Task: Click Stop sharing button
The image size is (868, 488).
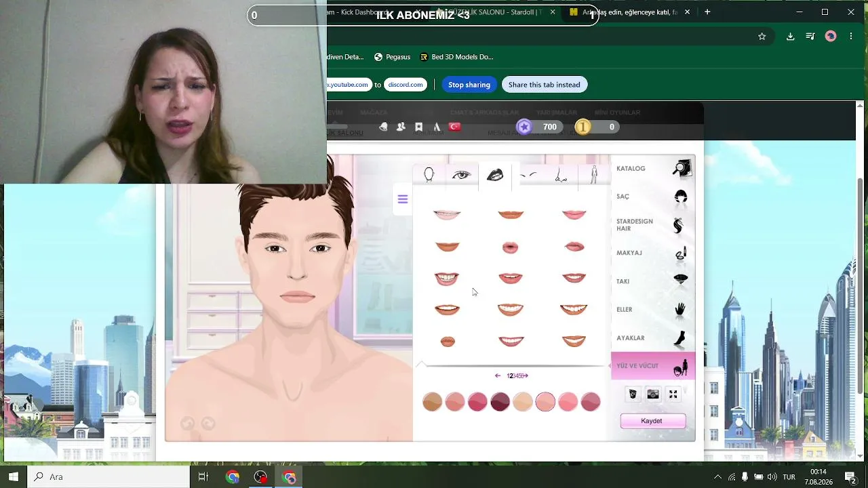Action: pos(469,85)
